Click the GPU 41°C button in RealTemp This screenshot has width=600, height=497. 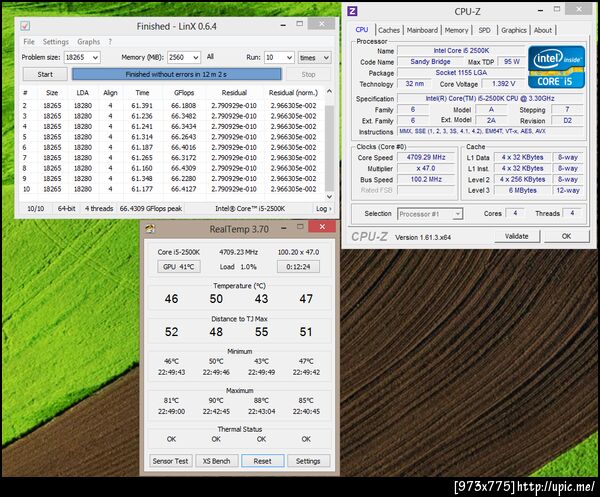(179, 267)
